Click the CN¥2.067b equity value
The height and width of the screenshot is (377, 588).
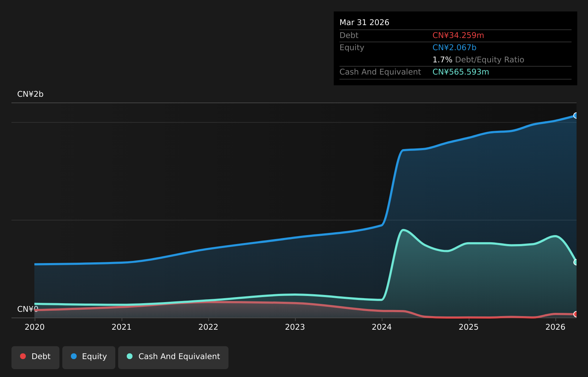point(454,48)
